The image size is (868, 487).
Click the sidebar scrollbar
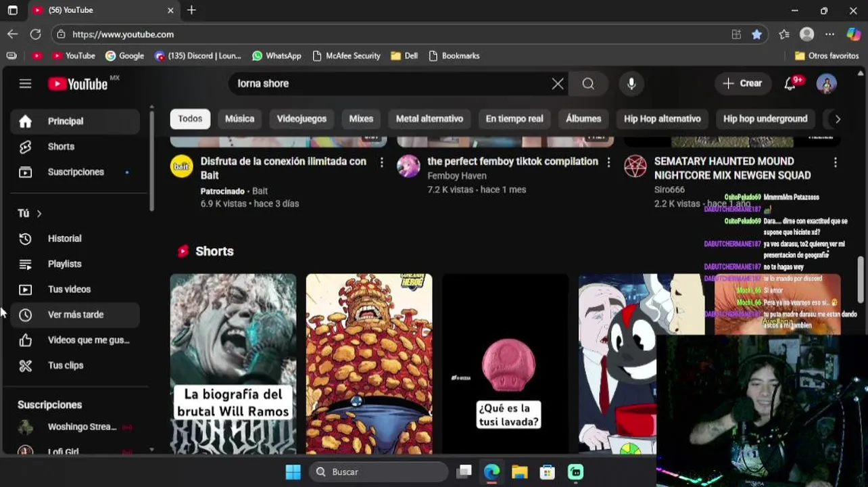coord(151,160)
